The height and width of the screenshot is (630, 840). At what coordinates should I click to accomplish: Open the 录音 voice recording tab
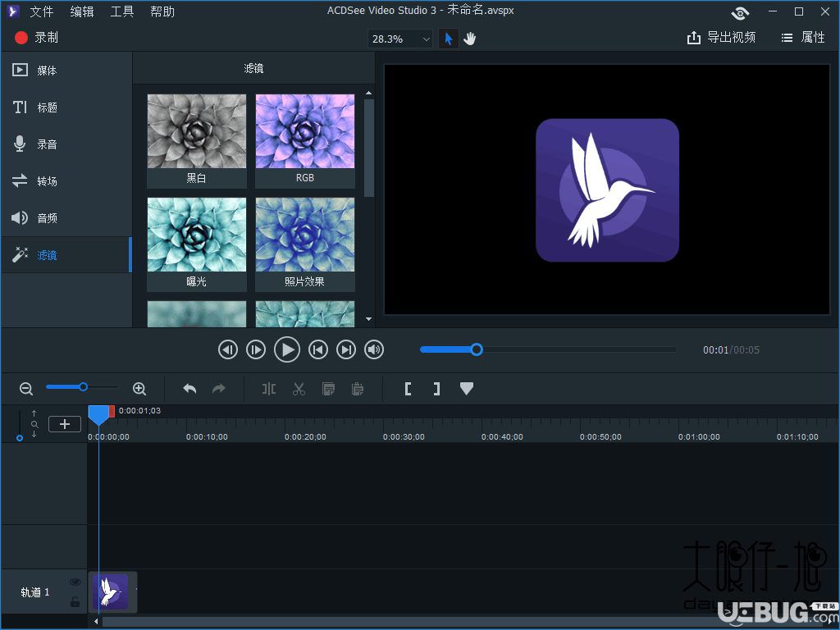pos(66,144)
